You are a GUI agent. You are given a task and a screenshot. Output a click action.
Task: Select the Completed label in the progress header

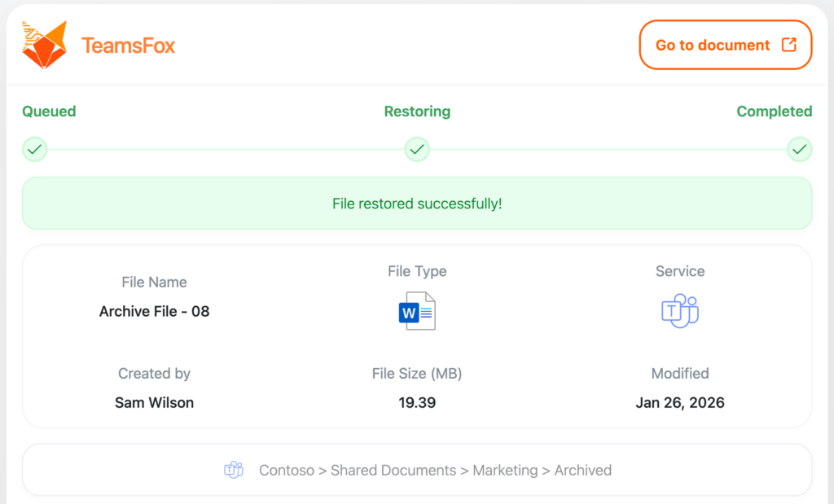(x=774, y=112)
